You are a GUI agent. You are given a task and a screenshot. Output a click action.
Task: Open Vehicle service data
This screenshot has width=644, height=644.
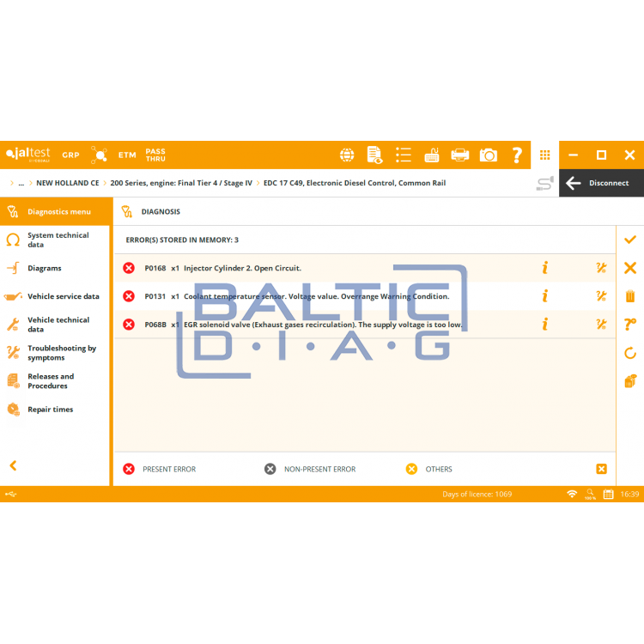click(55, 296)
